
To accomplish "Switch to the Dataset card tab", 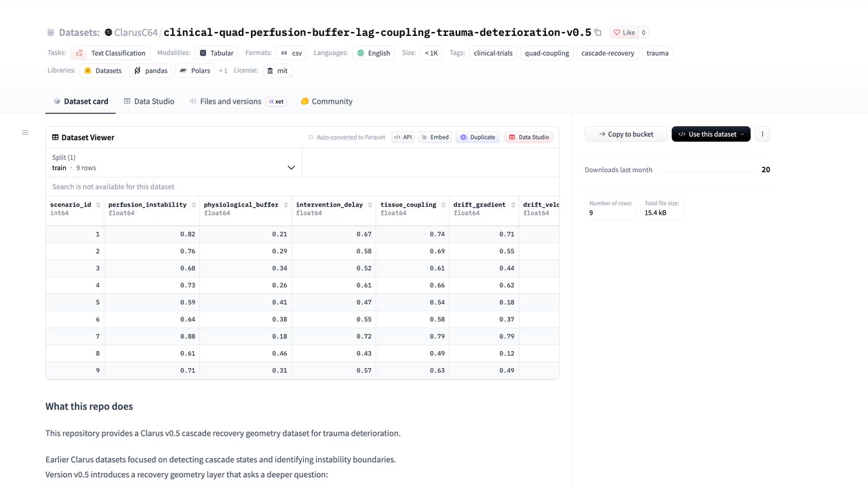I will 81,102.
